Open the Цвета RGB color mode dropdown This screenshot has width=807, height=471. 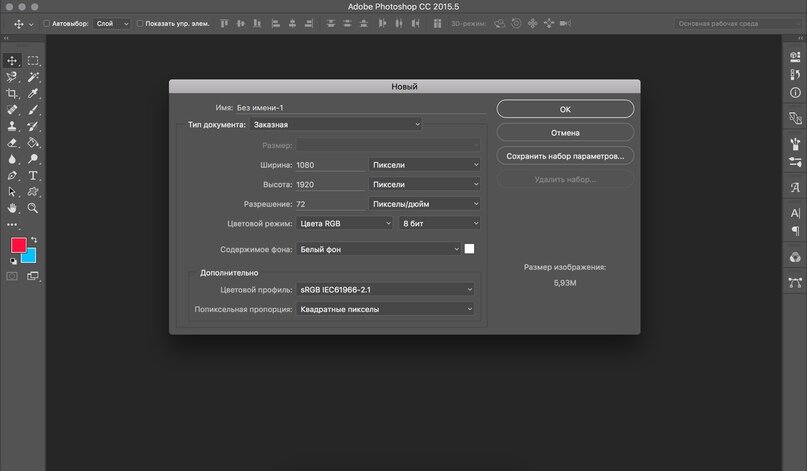[345, 223]
